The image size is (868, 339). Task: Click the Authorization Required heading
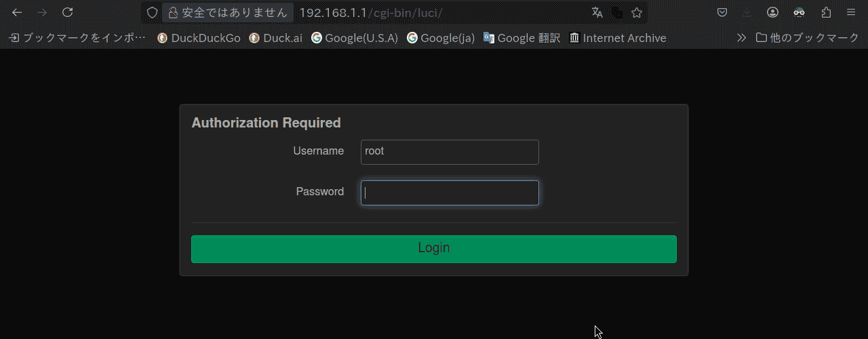(x=266, y=123)
